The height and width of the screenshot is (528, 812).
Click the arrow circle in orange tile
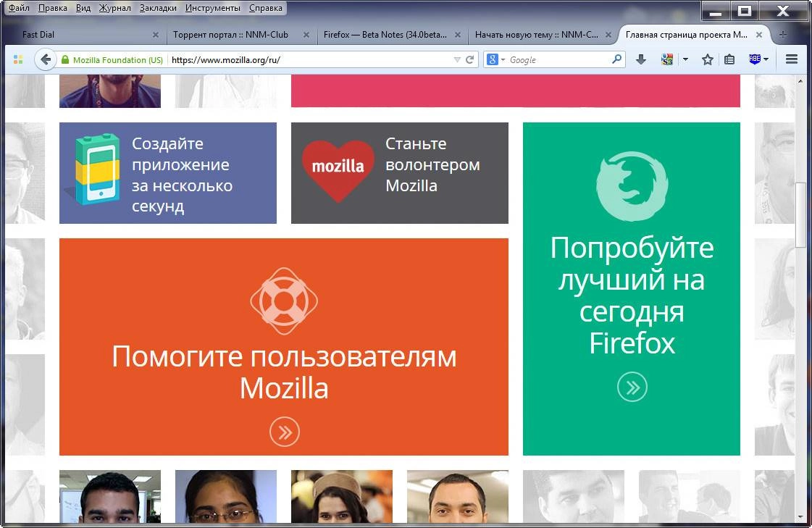[284, 432]
